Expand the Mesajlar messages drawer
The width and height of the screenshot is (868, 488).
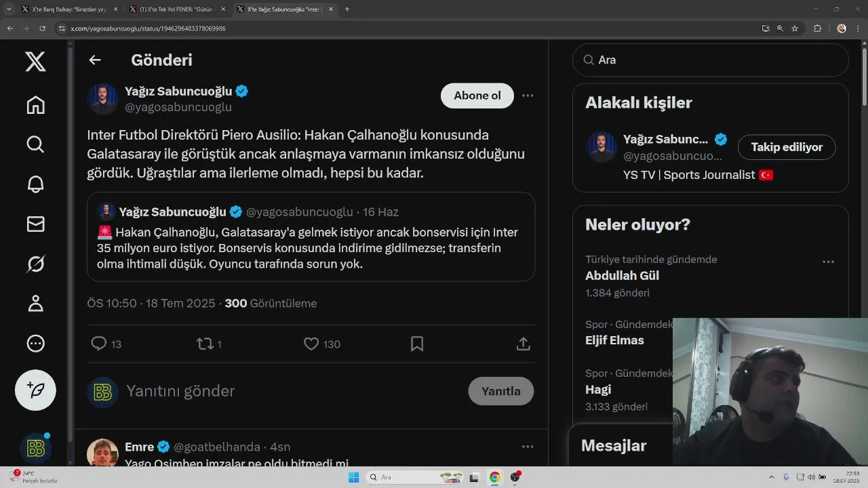[x=614, y=446]
